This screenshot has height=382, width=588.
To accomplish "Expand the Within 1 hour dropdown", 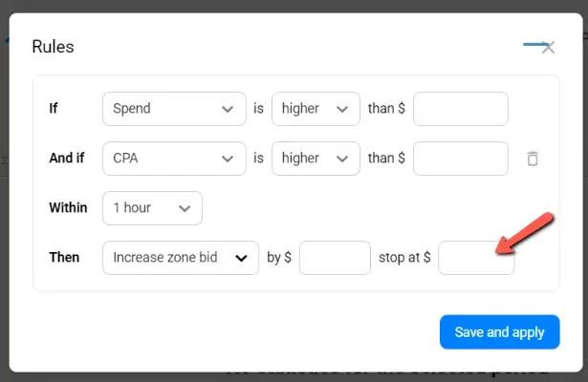I will [152, 208].
